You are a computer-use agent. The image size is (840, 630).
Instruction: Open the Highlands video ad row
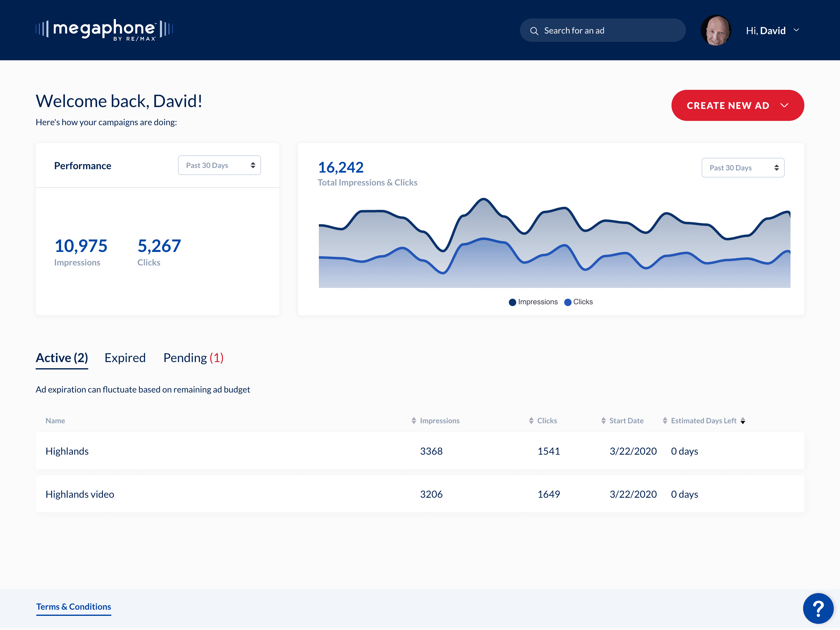point(420,494)
